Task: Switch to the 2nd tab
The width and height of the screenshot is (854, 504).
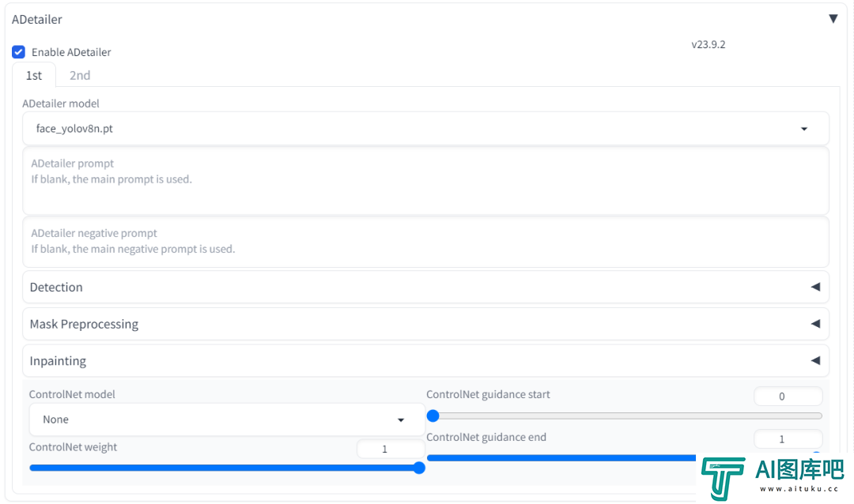Action: [80, 76]
